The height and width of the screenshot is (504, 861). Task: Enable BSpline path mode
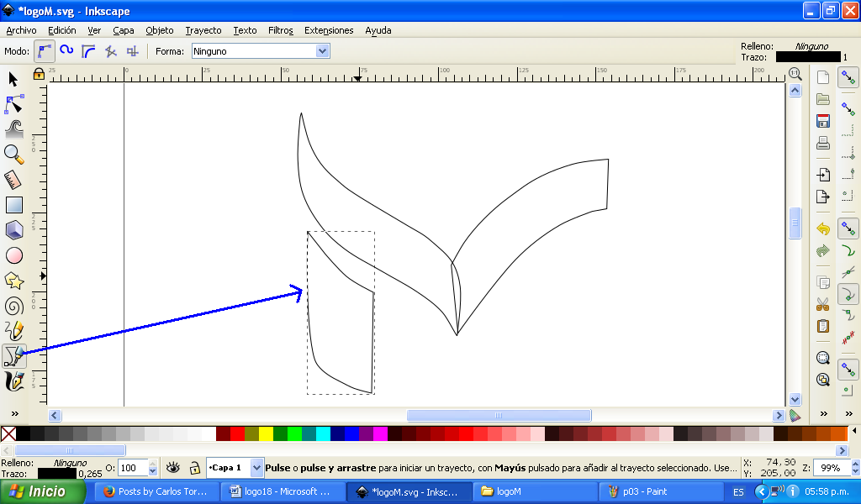tap(88, 51)
